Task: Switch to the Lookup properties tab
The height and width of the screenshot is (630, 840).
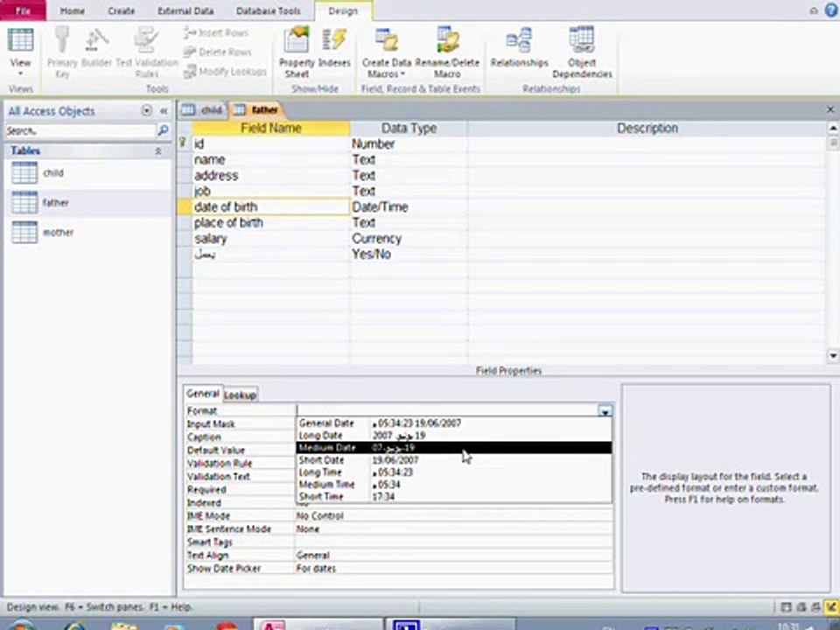Action: tap(240, 395)
